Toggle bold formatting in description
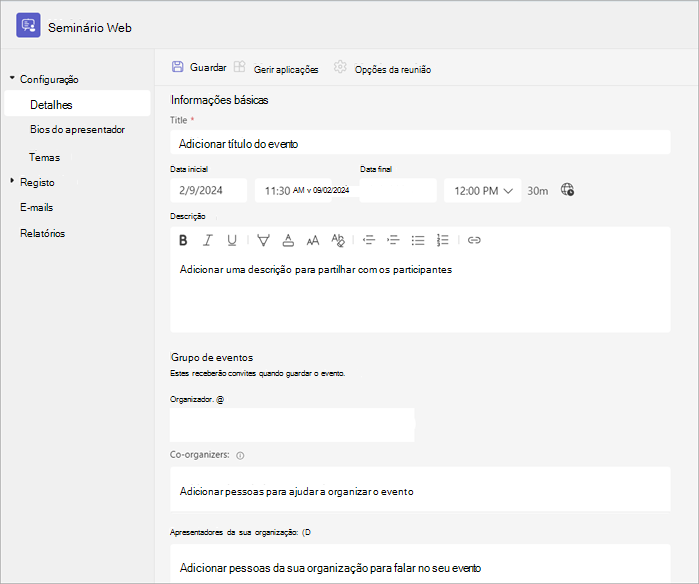The image size is (699, 584). 183,240
